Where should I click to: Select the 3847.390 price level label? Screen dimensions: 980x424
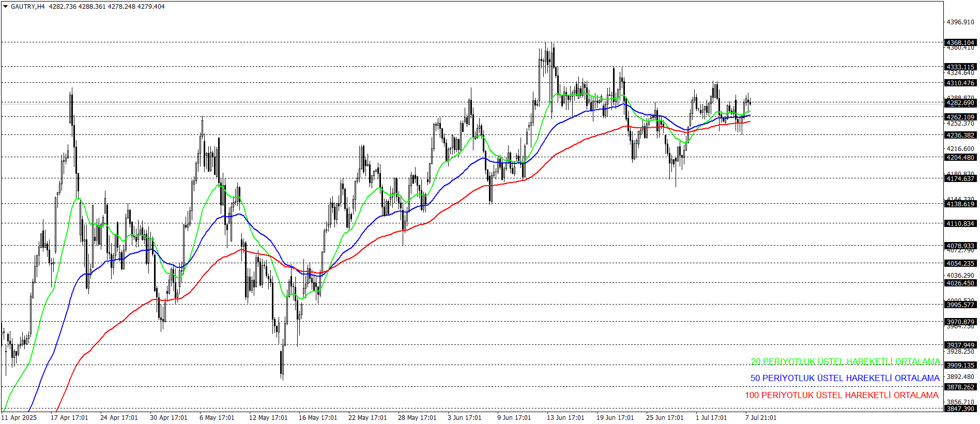tap(960, 408)
